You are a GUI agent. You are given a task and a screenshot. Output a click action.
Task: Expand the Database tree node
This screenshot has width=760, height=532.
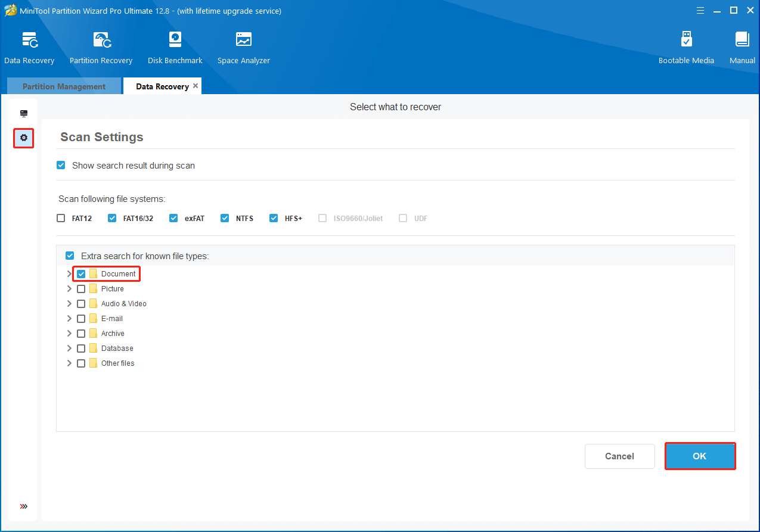pos(69,349)
